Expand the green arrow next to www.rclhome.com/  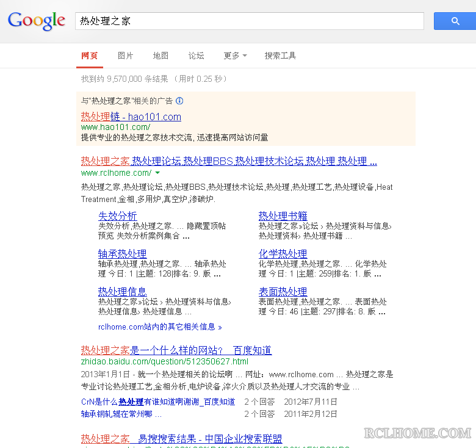click(157, 173)
